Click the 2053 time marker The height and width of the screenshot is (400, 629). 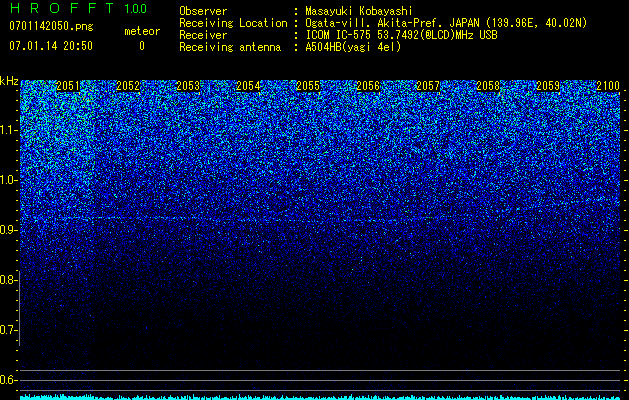click(x=188, y=86)
